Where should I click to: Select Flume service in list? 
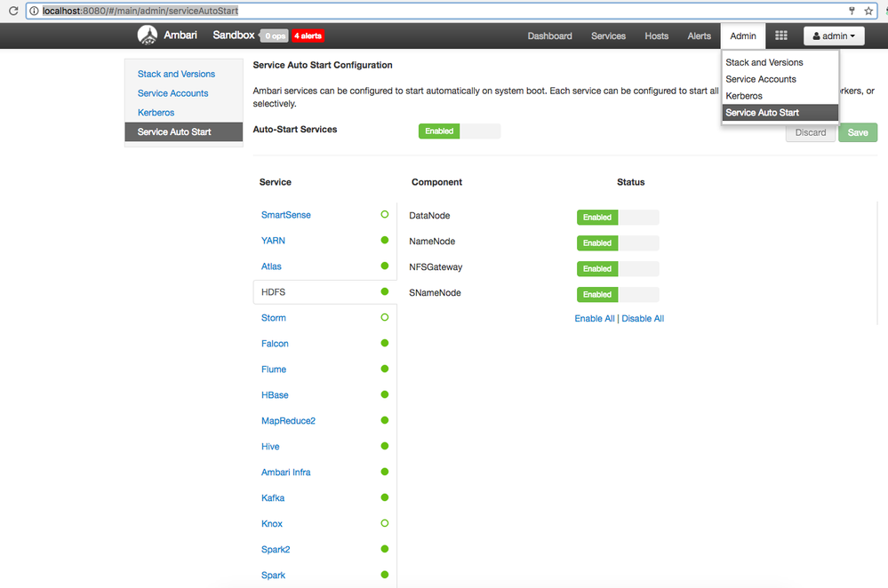coord(274,369)
